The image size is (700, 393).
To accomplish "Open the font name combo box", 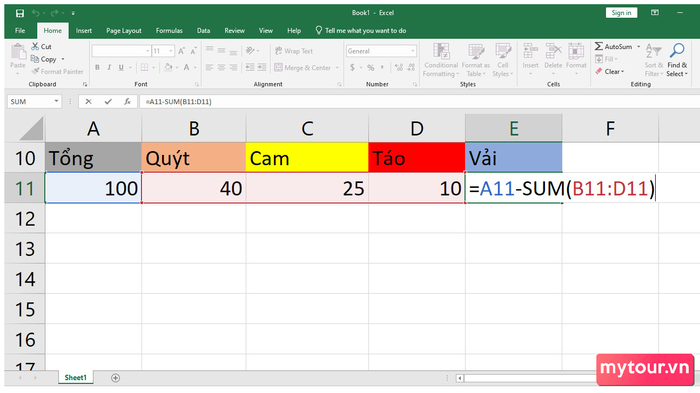I will pyautogui.click(x=121, y=51).
